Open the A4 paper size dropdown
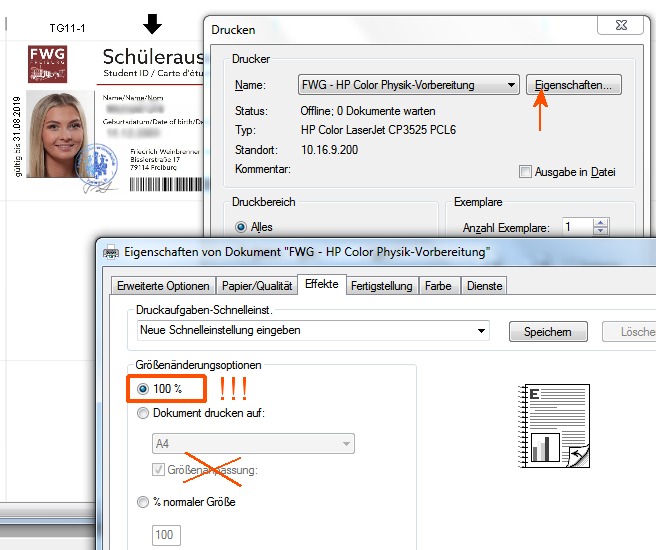This screenshot has width=656, height=550. 347,443
